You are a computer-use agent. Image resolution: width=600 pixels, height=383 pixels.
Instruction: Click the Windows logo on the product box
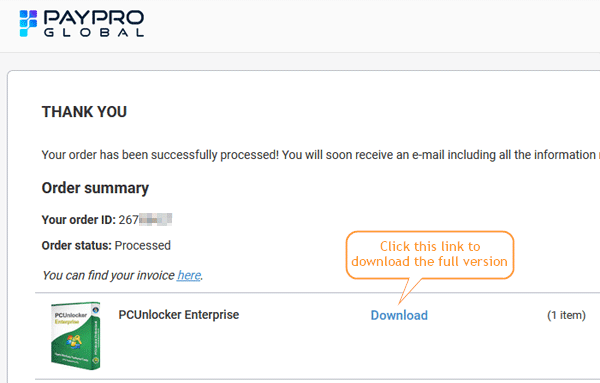click(x=73, y=341)
